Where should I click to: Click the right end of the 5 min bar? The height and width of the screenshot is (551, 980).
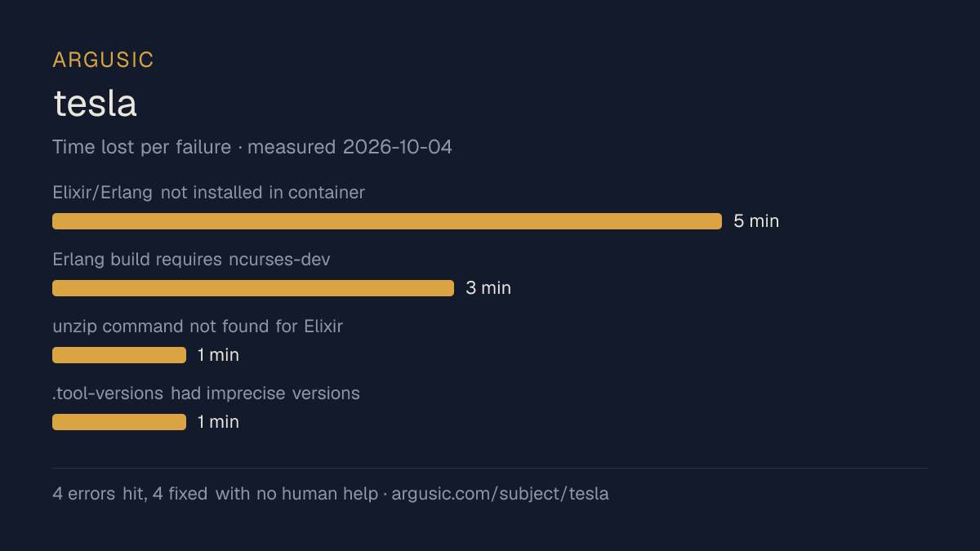pyautogui.click(x=719, y=221)
